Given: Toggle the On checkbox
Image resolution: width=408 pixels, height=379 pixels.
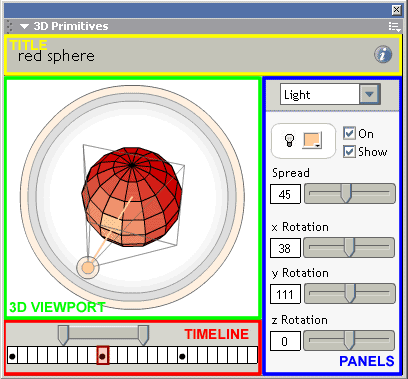Looking at the screenshot, I should [x=349, y=133].
